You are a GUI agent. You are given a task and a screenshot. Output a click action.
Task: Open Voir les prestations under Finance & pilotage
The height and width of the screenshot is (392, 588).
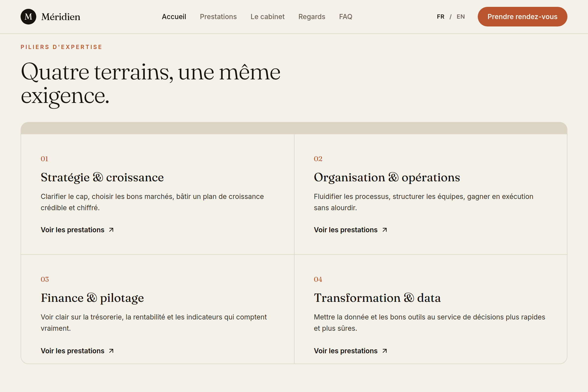(77, 351)
